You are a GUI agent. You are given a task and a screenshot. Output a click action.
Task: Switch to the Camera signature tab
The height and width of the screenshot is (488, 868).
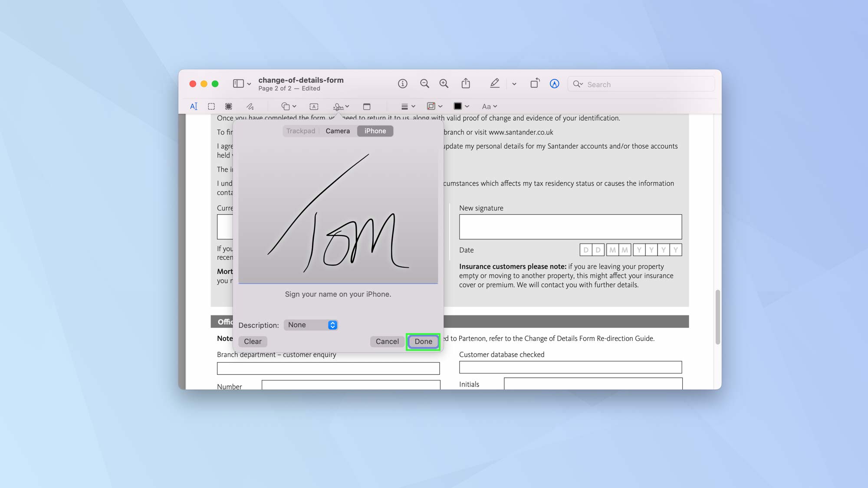(x=338, y=131)
